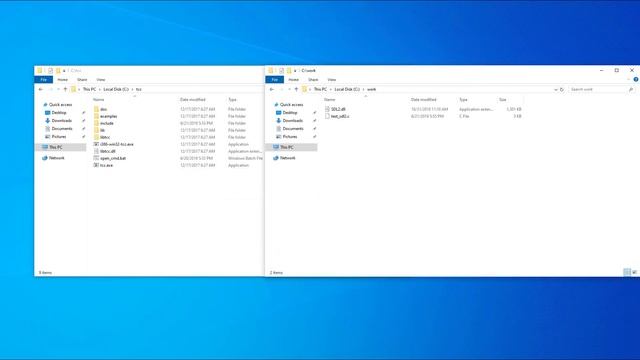Select the examples folder icon in tcc

(x=96, y=116)
